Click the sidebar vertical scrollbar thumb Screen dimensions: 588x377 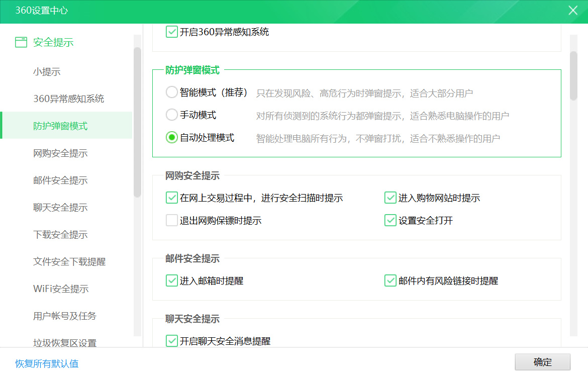[137, 122]
